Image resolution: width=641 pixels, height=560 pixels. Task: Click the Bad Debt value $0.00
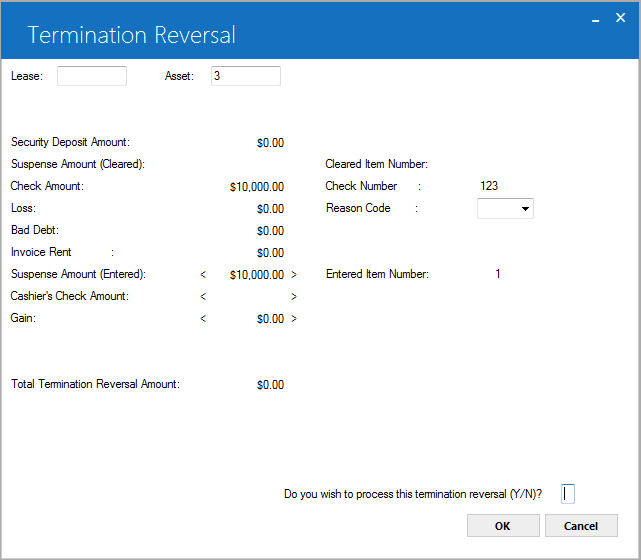pos(270,231)
